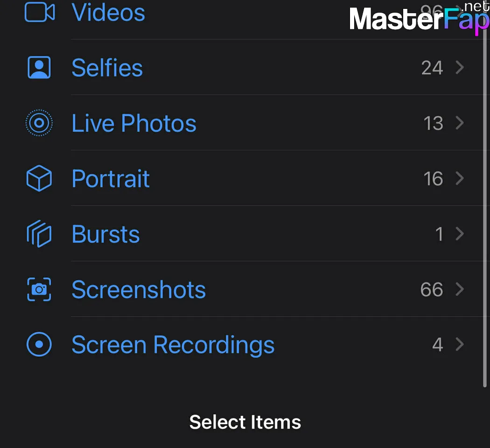Open Bursts chevron arrow
The width and height of the screenshot is (490, 448).
tap(460, 234)
